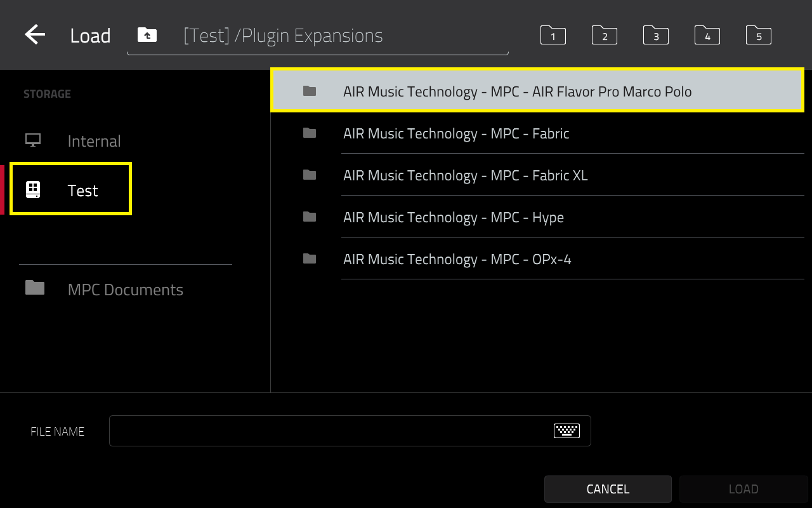The height and width of the screenshot is (508, 812).
Task: Open the on-screen keyboard icon
Action: click(x=566, y=431)
